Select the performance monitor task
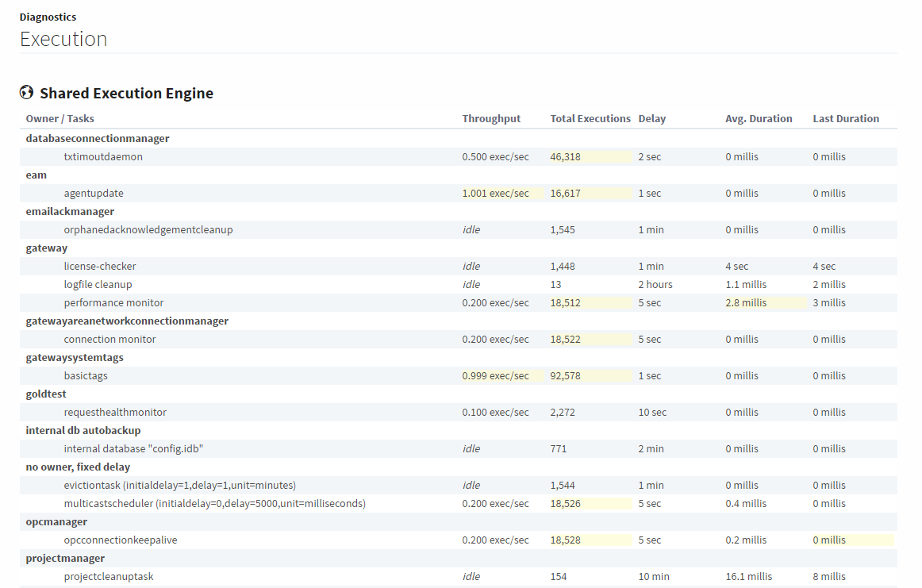Image resolution: width=922 pixels, height=588 pixels. (x=115, y=303)
